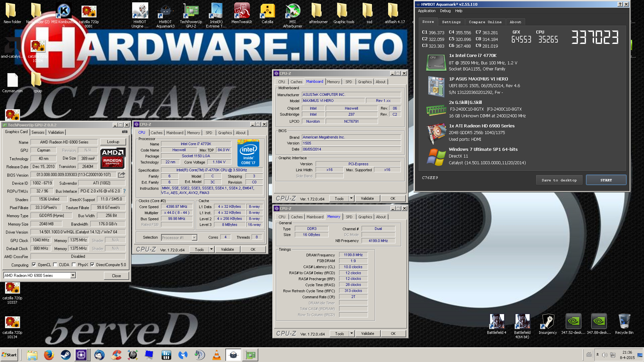This screenshot has width=644, height=362.
Task: Click the Bus Interface question mark icon
Action: click(x=124, y=191)
